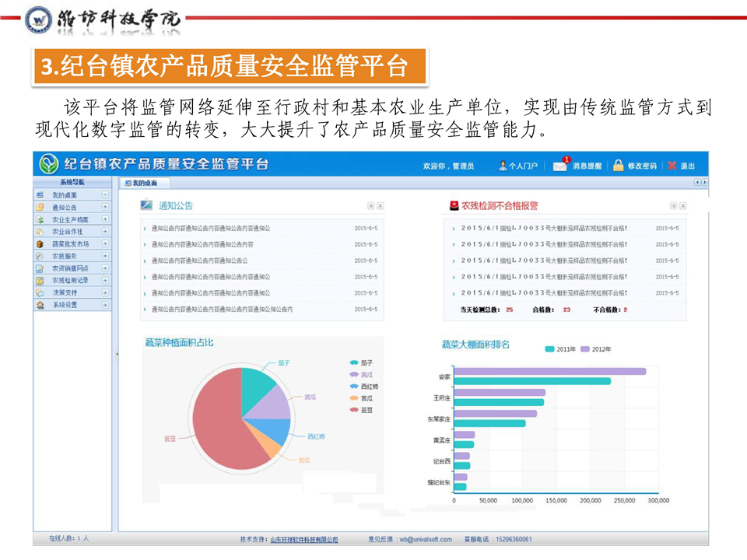Click the 系统设置 house icon in sidebar

click(x=40, y=305)
